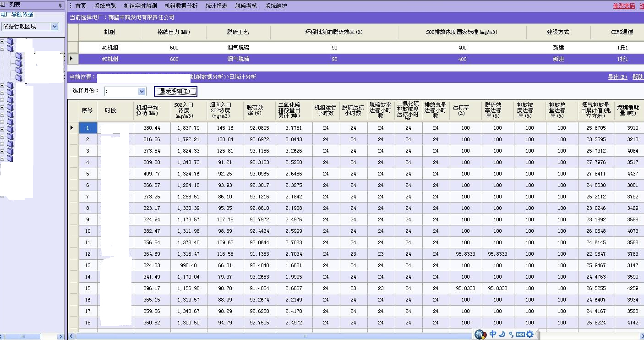Click the 脱硫工艺 column header
Image resolution: width=644 pixels, height=340 pixels.
pyautogui.click(x=238, y=32)
